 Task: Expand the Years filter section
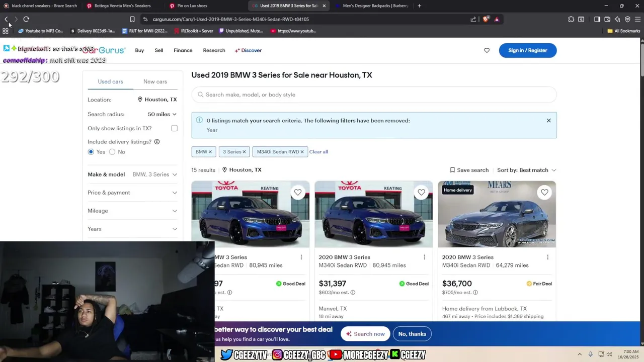point(132,229)
